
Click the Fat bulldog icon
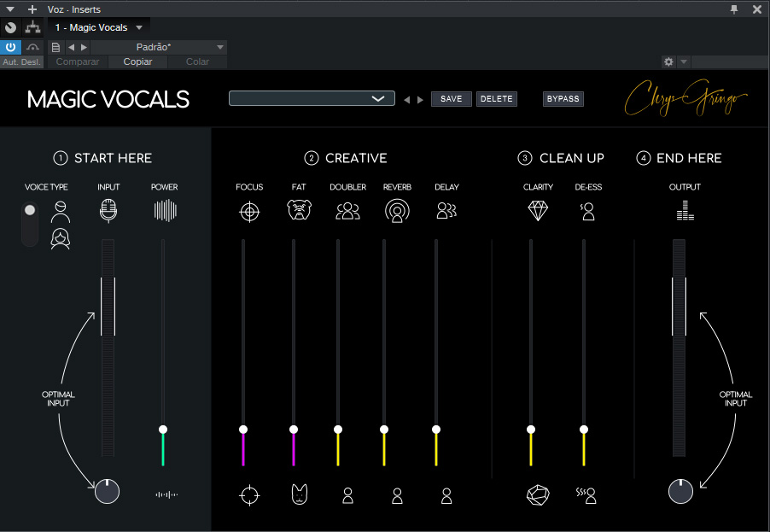pos(299,210)
